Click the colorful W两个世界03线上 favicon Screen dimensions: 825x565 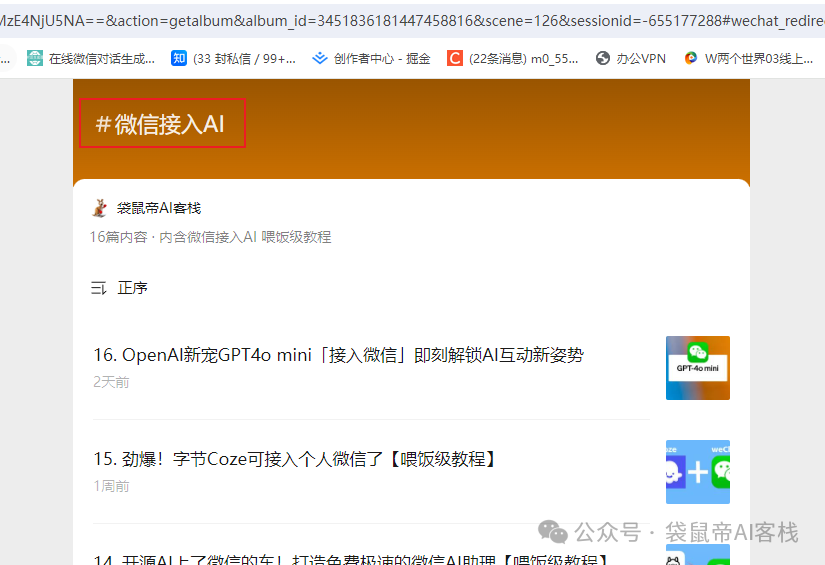pyautogui.click(x=691, y=58)
